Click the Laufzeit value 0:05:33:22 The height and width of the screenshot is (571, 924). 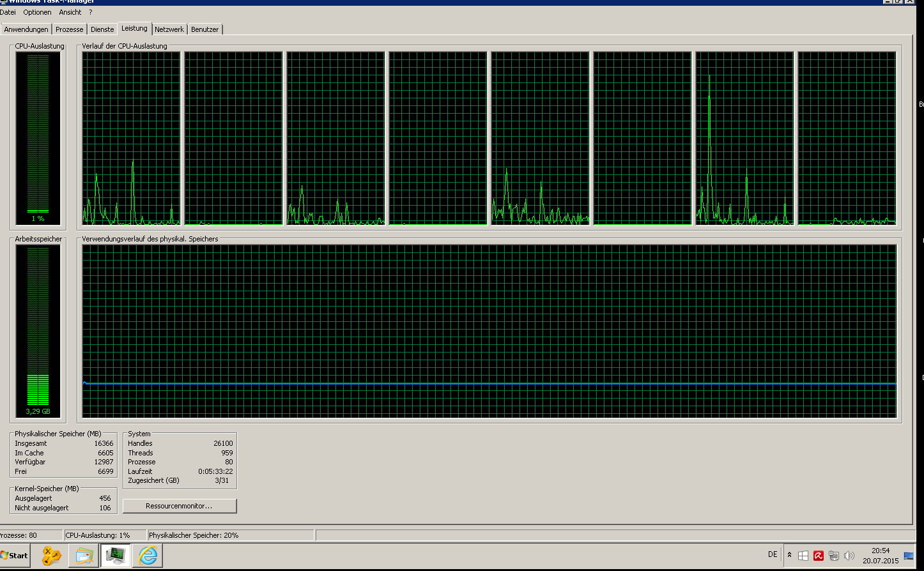point(216,471)
